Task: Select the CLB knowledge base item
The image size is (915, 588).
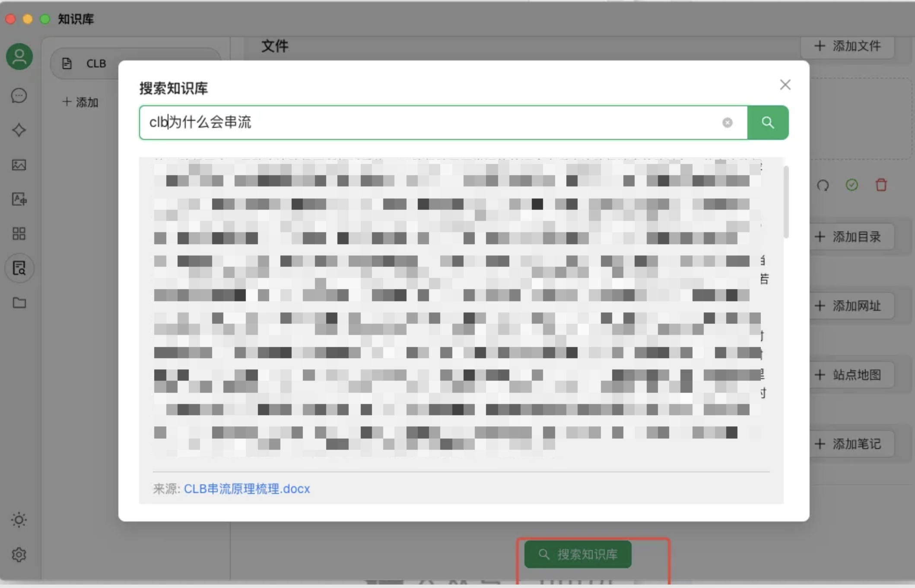Action: click(96, 64)
